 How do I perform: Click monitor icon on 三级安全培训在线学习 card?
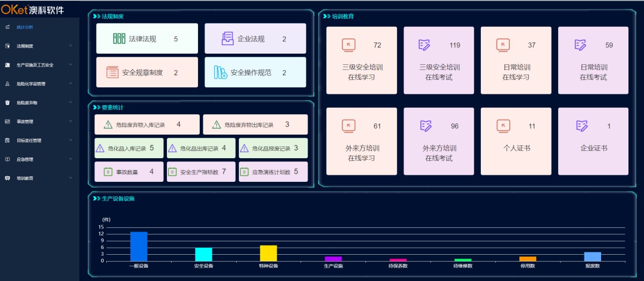pos(348,45)
